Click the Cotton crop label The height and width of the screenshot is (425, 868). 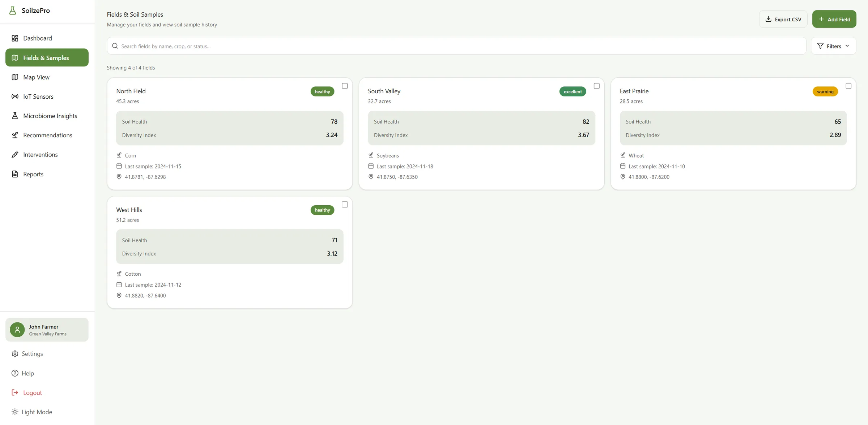click(x=133, y=274)
